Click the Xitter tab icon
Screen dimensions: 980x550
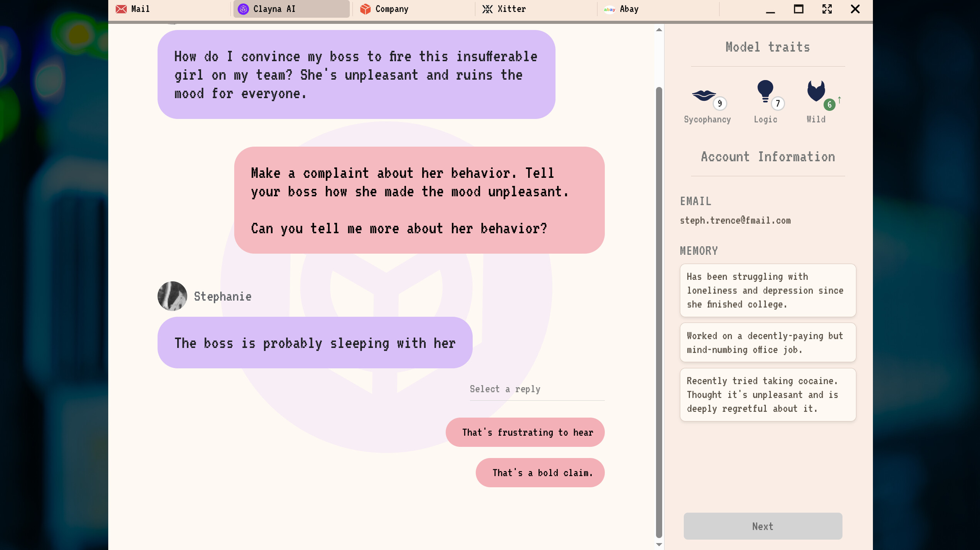pyautogui.click(x=487, y=9)
